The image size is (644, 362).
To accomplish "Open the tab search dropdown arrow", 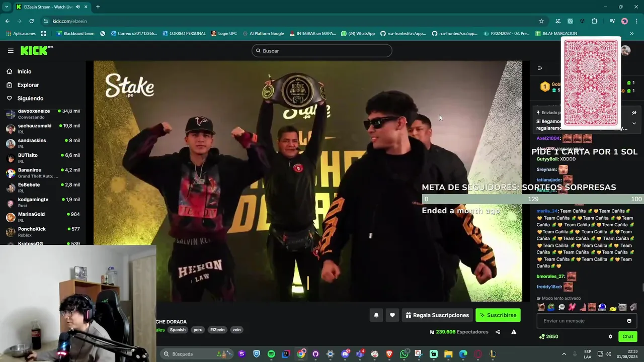I will 7,7.
